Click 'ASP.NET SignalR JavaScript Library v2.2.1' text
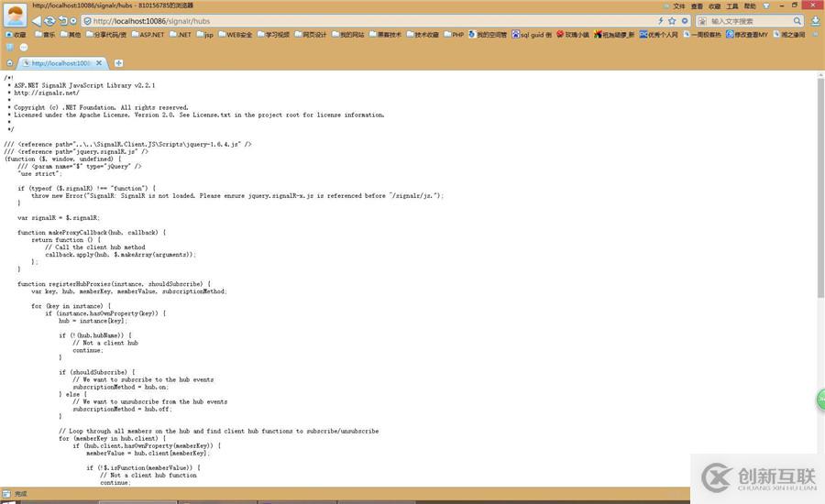This screenshot has width=825, height=504. point(84,85)
